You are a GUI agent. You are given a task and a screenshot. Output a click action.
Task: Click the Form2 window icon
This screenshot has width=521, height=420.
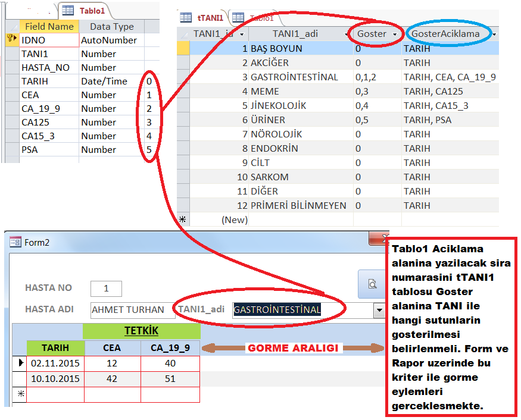pyautogui.click(x=15, y=242)
